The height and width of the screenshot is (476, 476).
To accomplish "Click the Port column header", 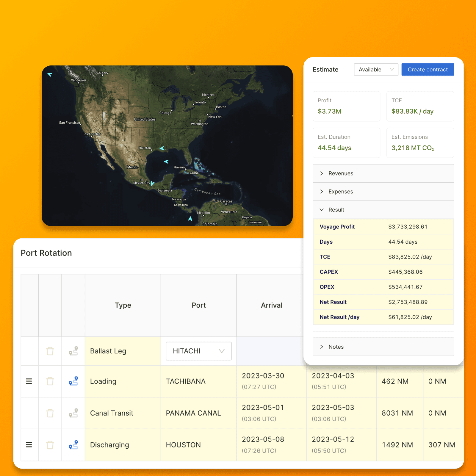I will coord(199,305).
